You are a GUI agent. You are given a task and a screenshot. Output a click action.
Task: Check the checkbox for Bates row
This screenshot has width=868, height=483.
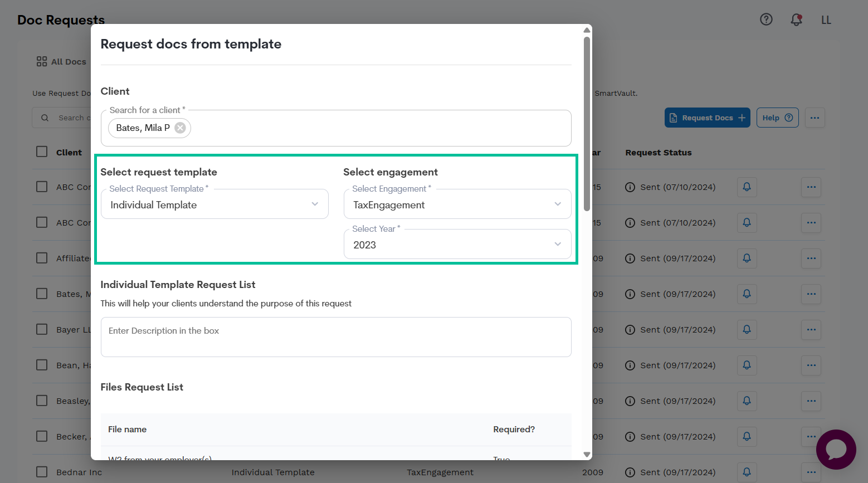click(x=41, y=294)
